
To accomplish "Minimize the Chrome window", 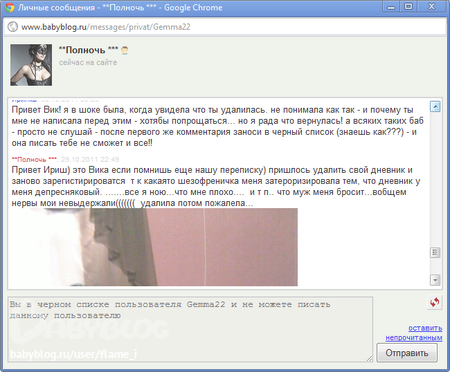I will click(391, 7).
